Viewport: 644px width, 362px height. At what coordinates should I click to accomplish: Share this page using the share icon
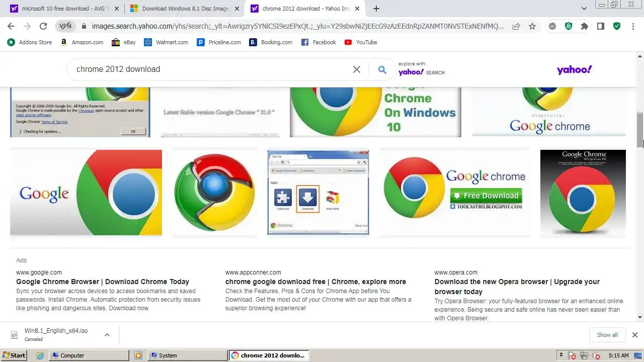click(516, 26)
